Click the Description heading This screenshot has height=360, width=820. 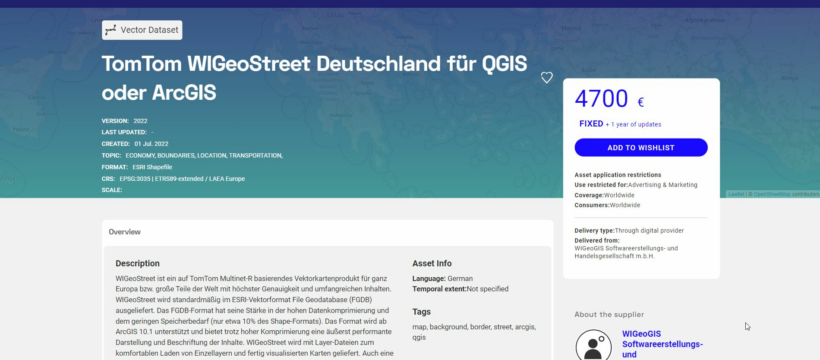tap(138, 263)
